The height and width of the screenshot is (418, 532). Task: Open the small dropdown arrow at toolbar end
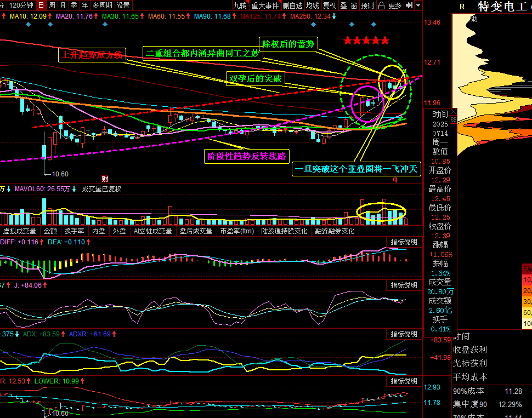pos(418,5)
